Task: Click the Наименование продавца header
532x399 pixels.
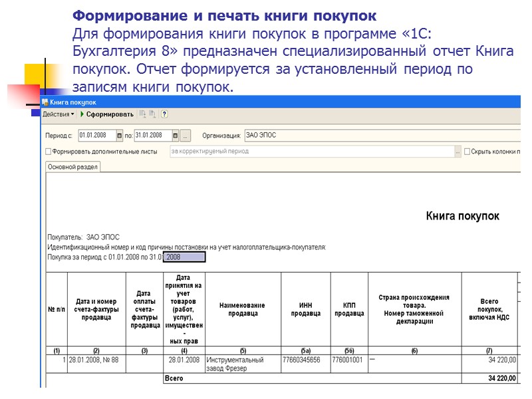Action: [x=243, y=309]
